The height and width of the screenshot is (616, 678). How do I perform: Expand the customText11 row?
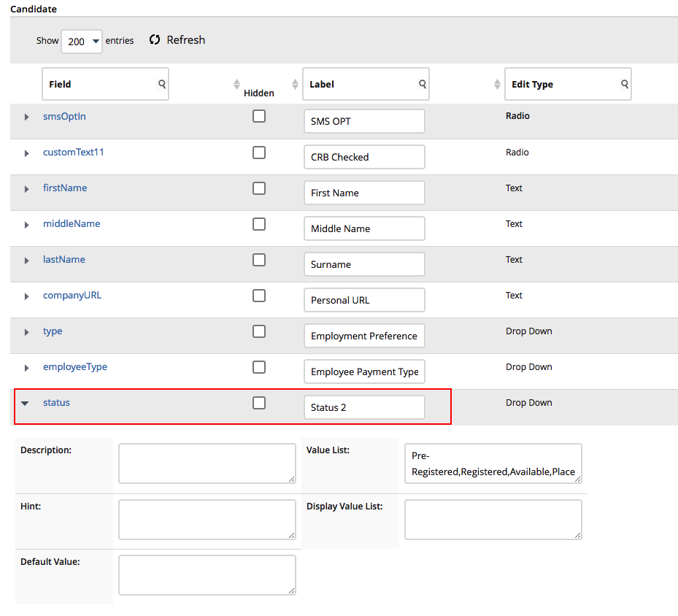pyautogui.click(x=27, y=153)
